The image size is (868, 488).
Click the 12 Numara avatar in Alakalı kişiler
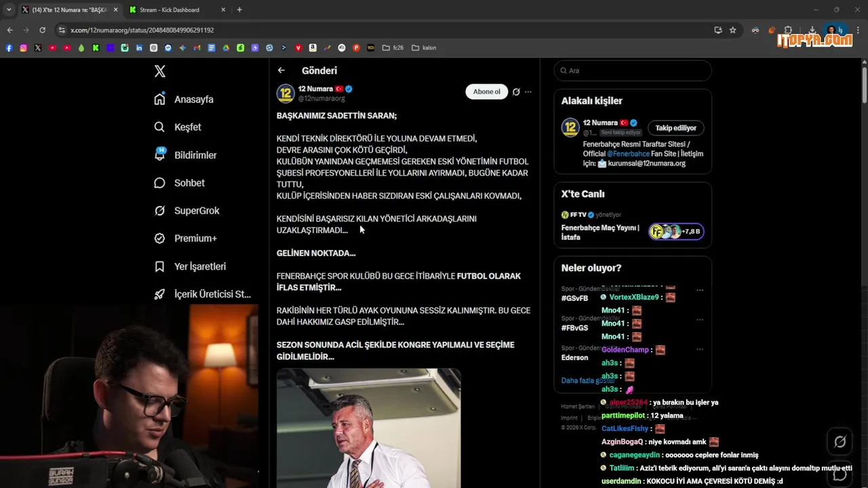point(570,127)
